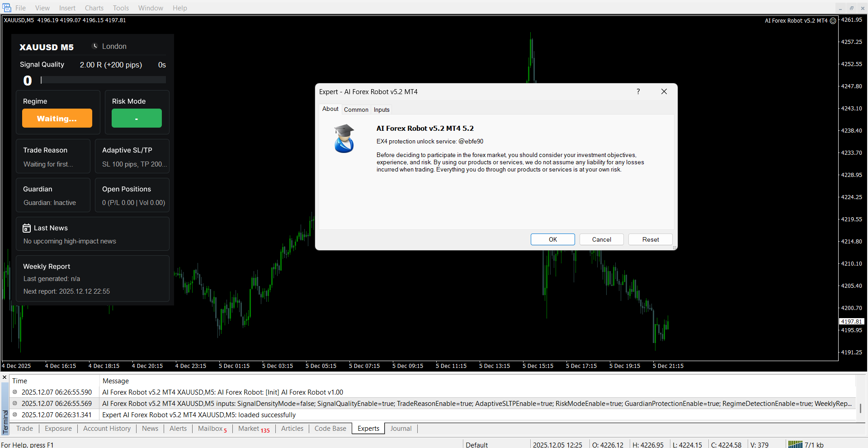This screenshot has width=868, height=448.
Task: Open the Journal tab in Terminal
Action: pyautogui.click(x=401, y=429)
